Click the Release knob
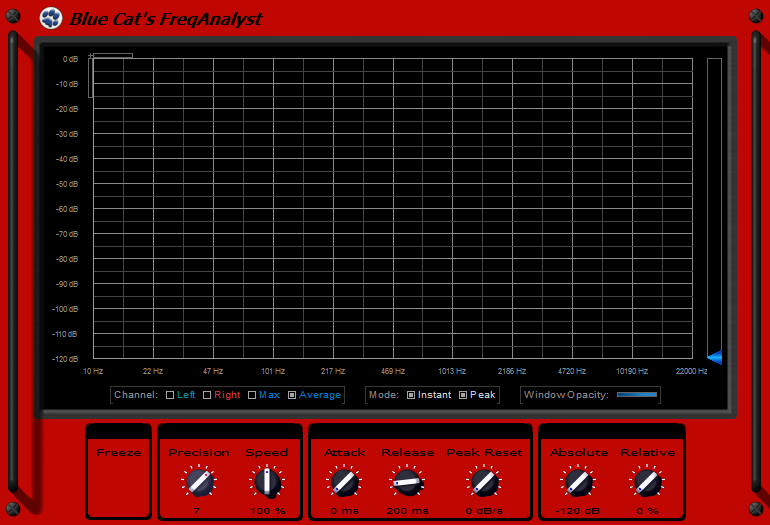This screenshot has width=770, height=525. [408, 482]
